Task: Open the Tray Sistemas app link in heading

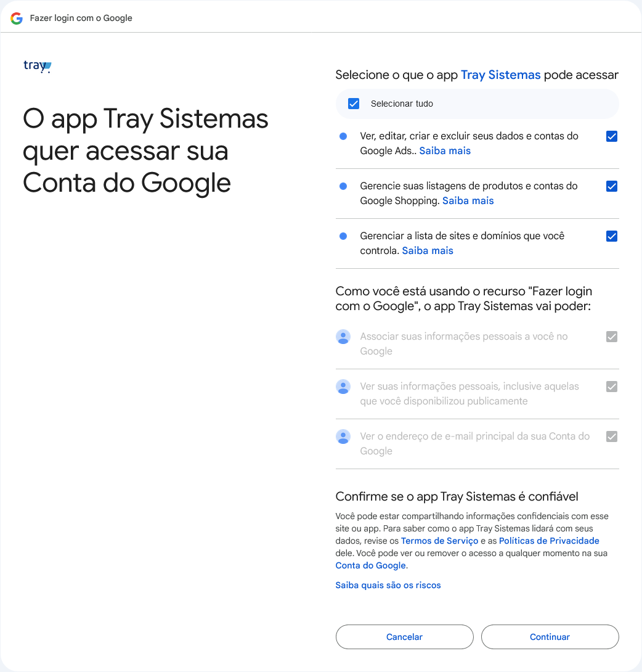Action: coord(501,75)
